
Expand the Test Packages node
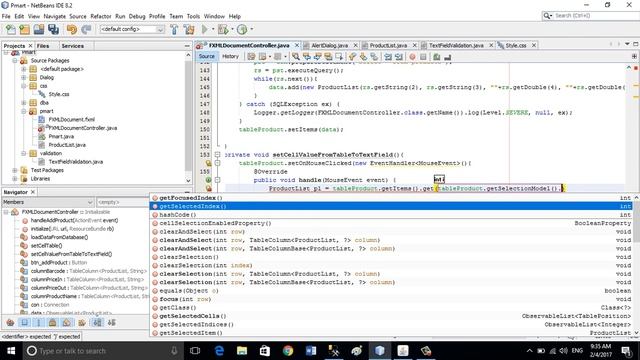pos(15,170)
